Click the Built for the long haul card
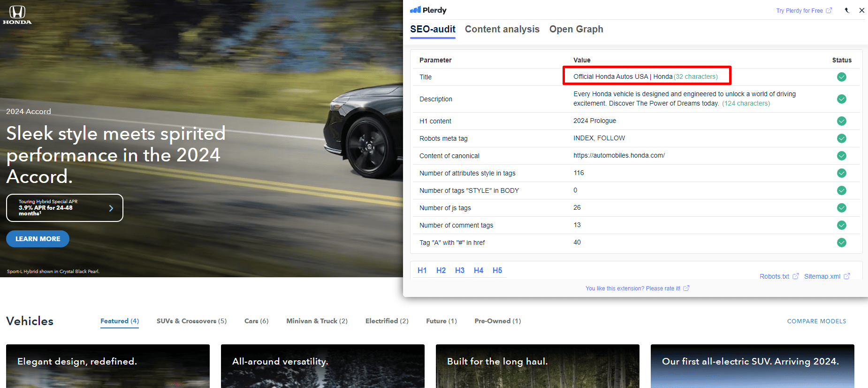 point(538,366)
